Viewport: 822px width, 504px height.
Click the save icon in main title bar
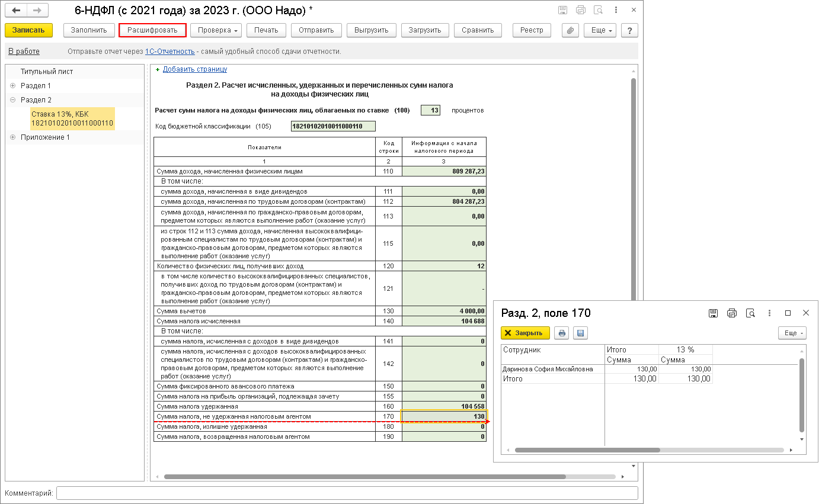563,11
